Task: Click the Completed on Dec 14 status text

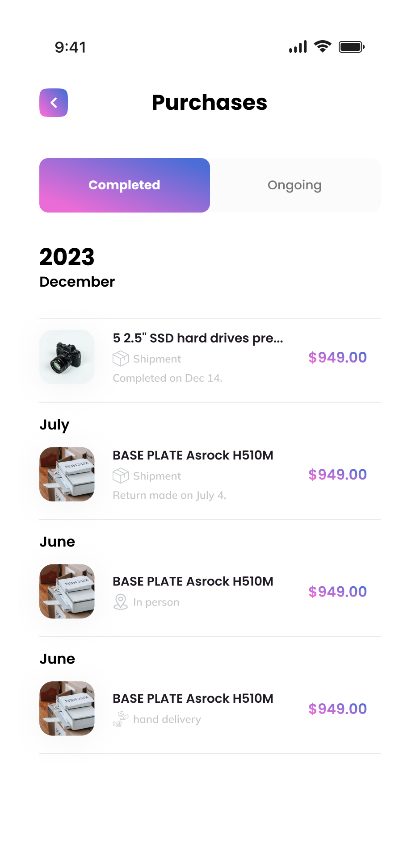Action: point(168,378)
